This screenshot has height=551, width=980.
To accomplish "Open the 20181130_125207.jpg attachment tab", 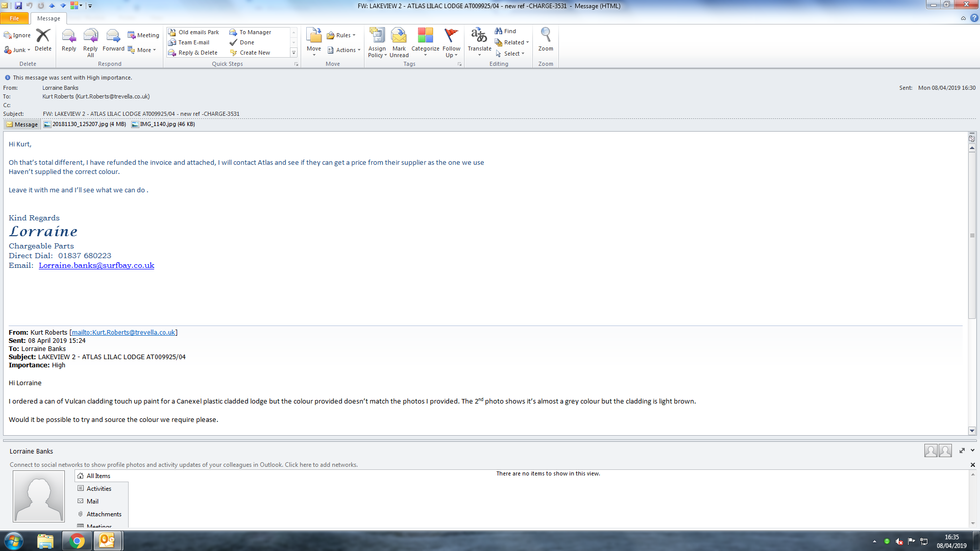I will [85, 124].
